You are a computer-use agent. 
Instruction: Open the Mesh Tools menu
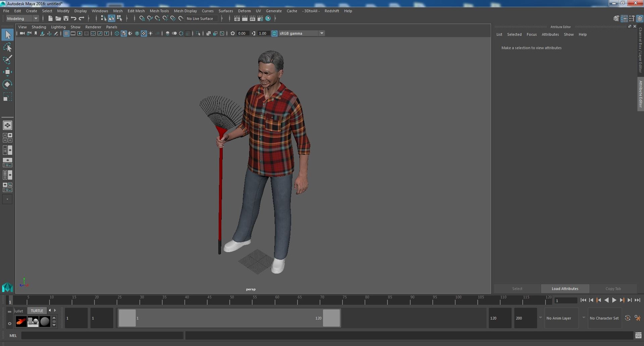159,11
